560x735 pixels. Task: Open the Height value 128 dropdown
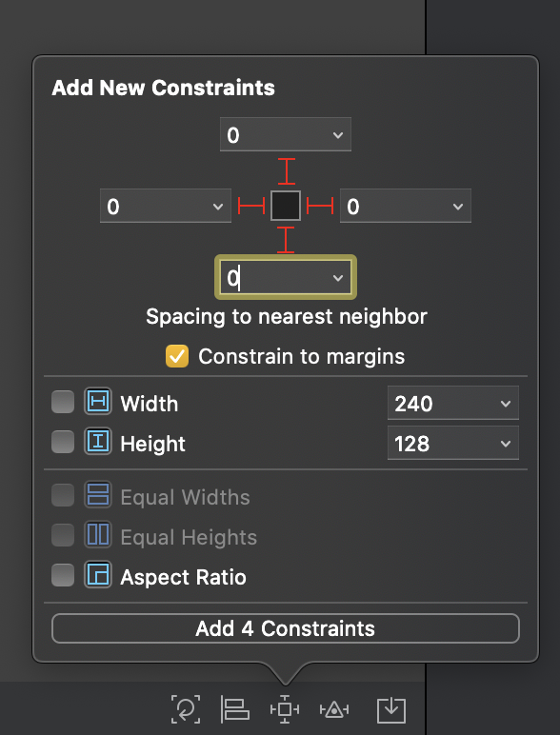coord(453,443)
